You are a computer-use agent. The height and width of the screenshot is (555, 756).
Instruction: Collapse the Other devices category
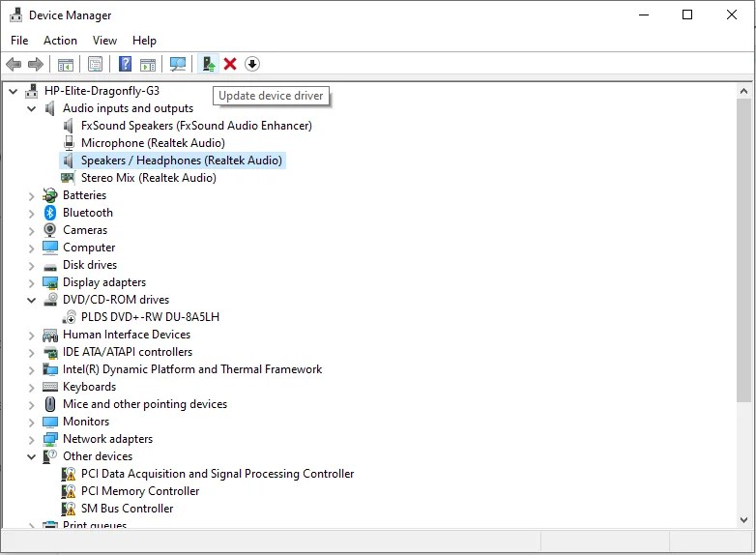point(31,456)
